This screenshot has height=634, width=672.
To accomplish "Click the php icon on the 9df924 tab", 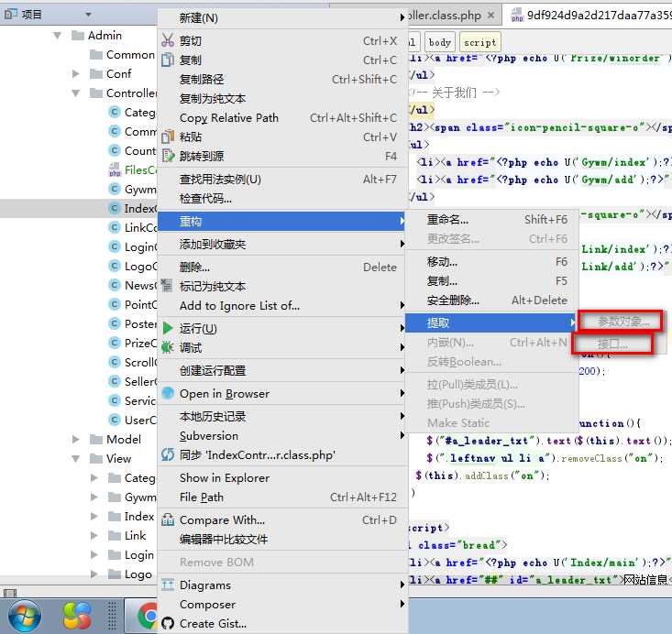I will [517, 15].
